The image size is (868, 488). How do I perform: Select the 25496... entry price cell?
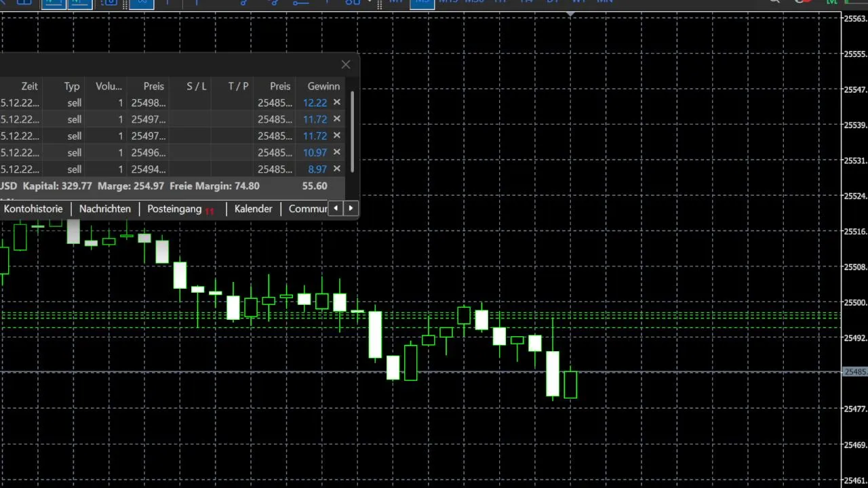[148, 152]
